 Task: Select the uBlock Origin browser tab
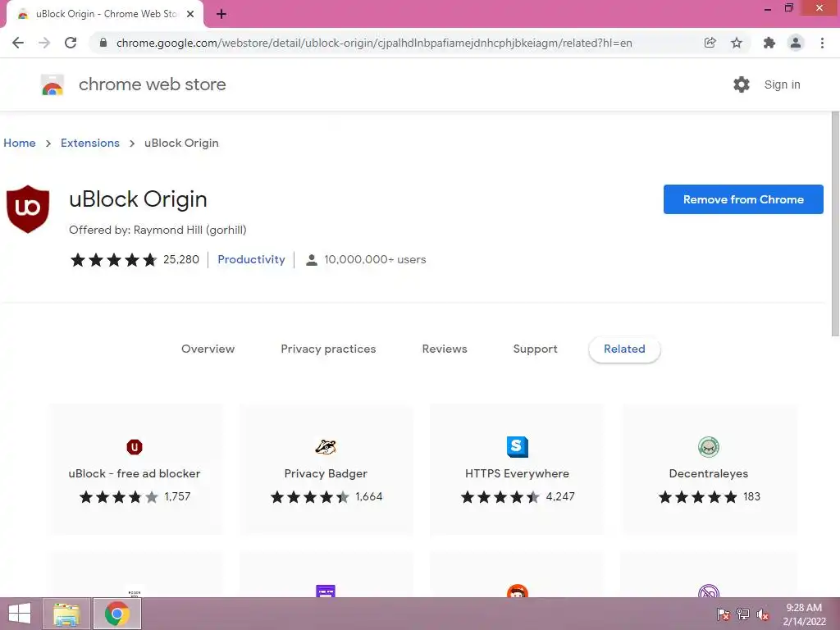coord(105,15)
